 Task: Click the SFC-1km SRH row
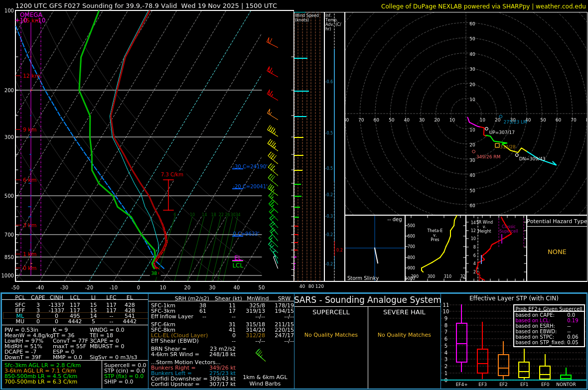click(223, 305)
